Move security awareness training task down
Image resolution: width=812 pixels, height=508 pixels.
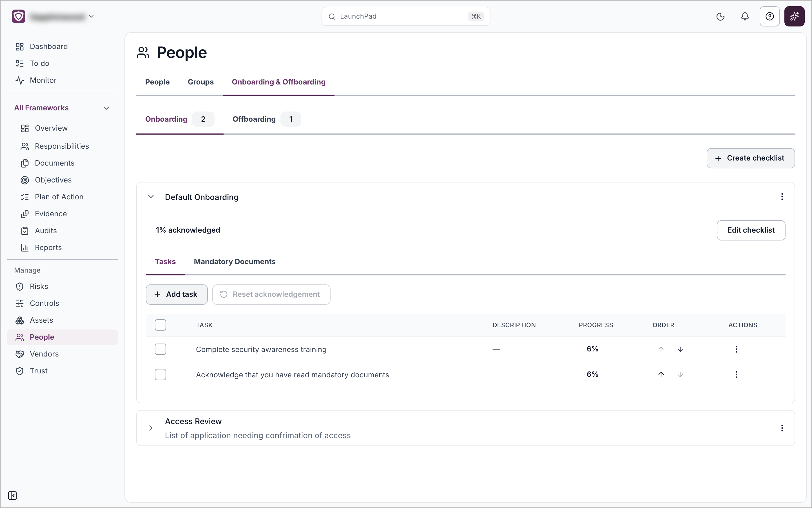[x=680, y=349]
